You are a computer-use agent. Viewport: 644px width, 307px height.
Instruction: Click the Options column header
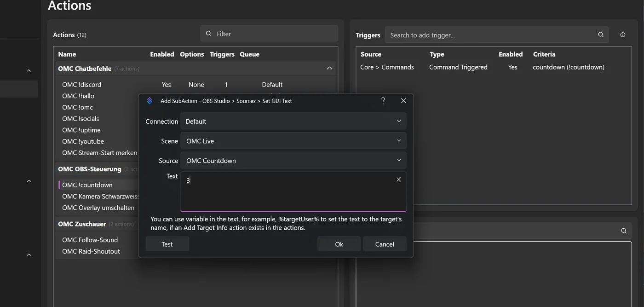tap(192, 54)
